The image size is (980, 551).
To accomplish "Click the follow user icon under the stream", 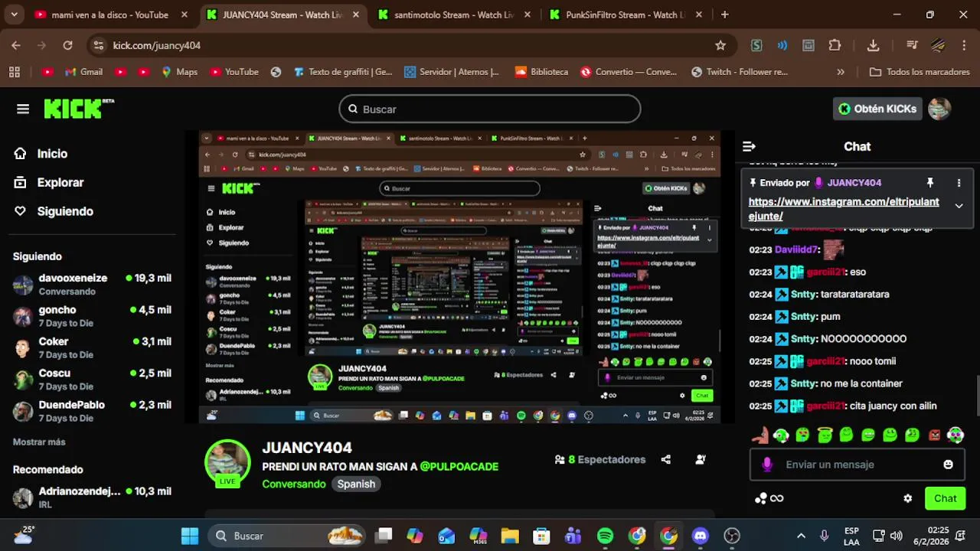I will [701, 460].
